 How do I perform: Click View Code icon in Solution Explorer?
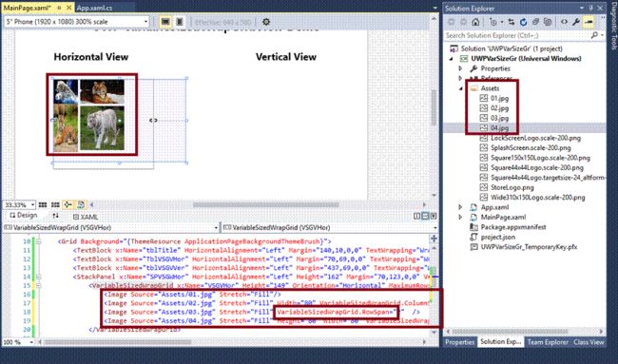coord(565,22)
